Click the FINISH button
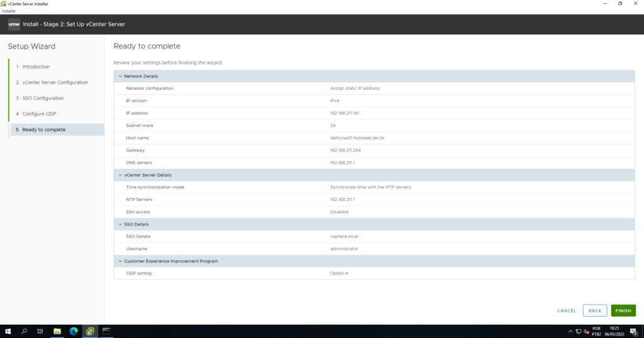Screen dimensions: 644x338 tap(623, 310)
